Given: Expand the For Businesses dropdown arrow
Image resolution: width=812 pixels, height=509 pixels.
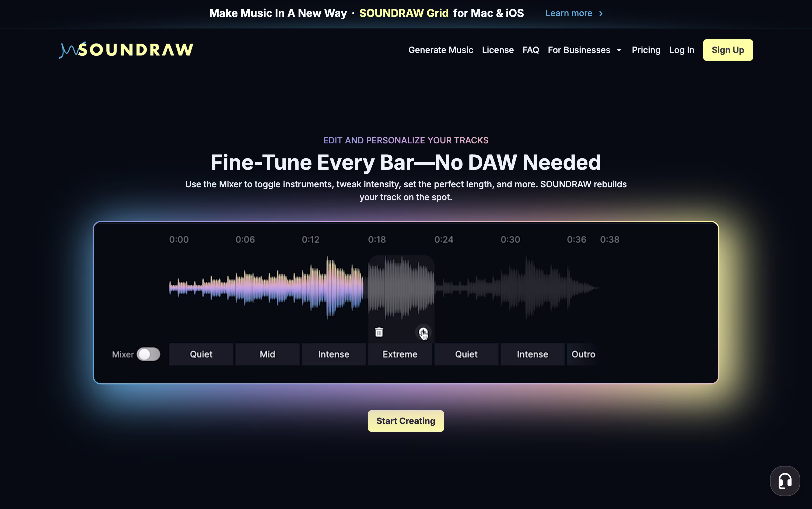Looking at the screenshot, I should click(619, 50).
